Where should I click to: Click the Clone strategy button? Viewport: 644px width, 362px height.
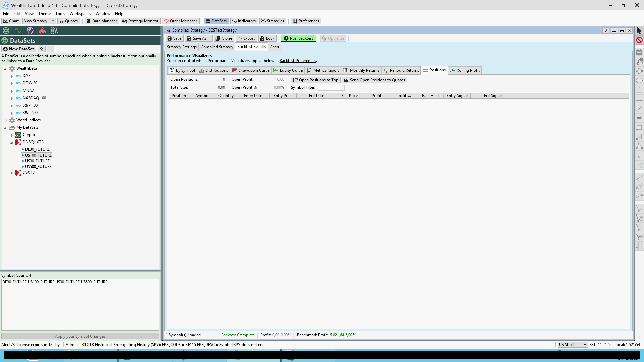(x=224, y=38)
